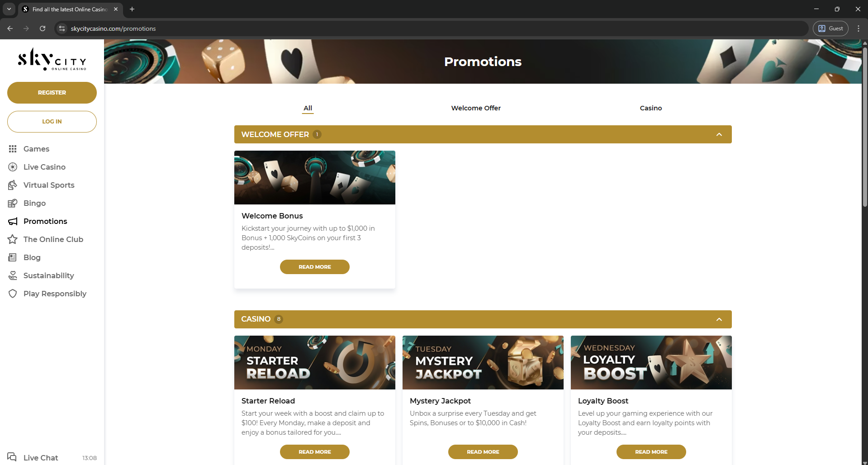Open the Guest profile button
This screenshot has width=868, height=465.
point(830,28)
